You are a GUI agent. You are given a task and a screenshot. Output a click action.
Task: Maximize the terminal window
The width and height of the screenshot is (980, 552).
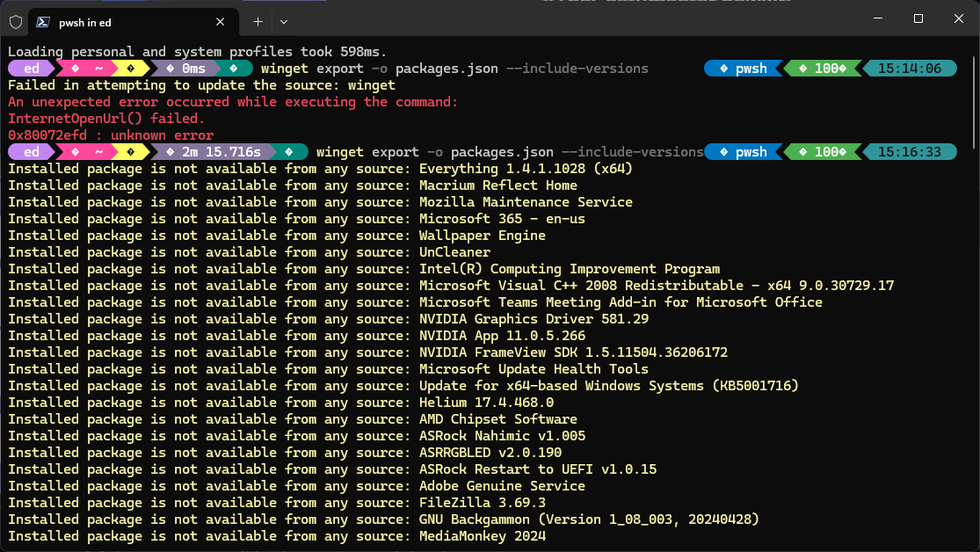(918, 18)
